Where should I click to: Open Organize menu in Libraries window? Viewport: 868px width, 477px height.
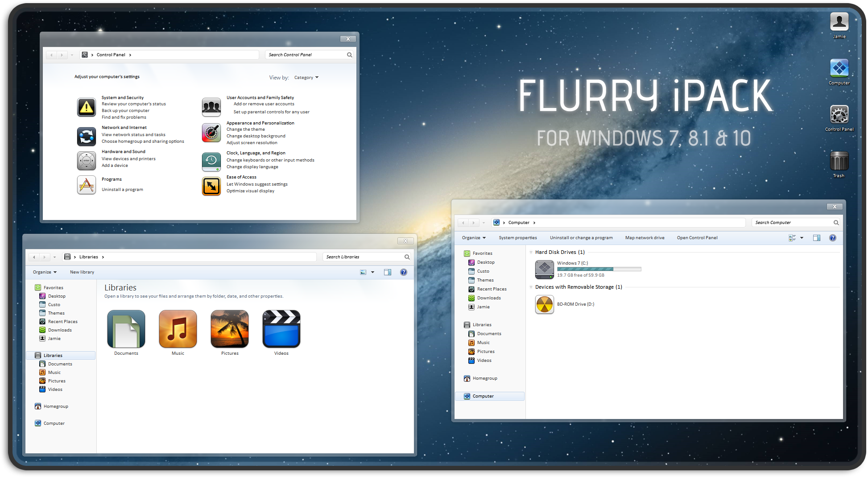pos(45,272)
